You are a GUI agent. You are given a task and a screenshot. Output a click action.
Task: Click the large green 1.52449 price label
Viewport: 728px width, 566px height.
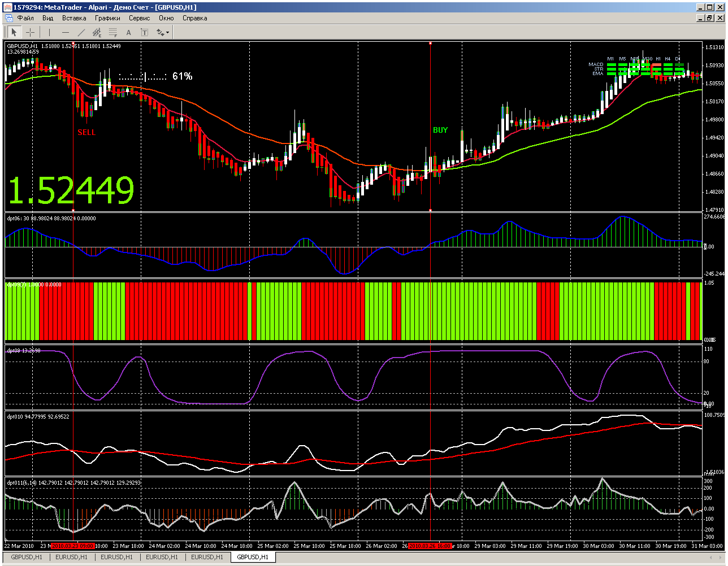(71, 190)
